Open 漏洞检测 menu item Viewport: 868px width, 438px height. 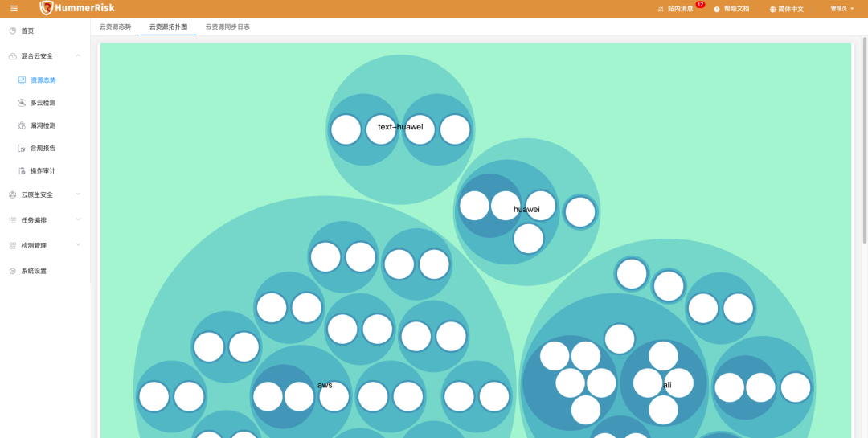click(43, 125)
